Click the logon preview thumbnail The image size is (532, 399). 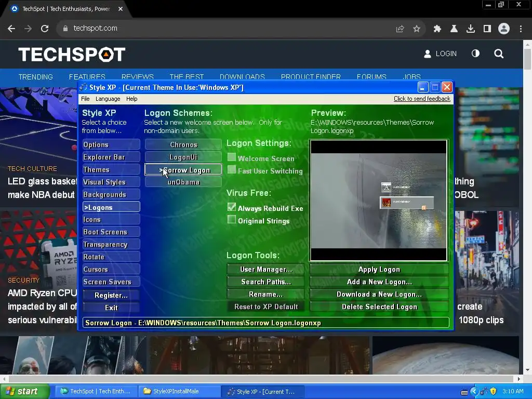(x=379, y=200)
